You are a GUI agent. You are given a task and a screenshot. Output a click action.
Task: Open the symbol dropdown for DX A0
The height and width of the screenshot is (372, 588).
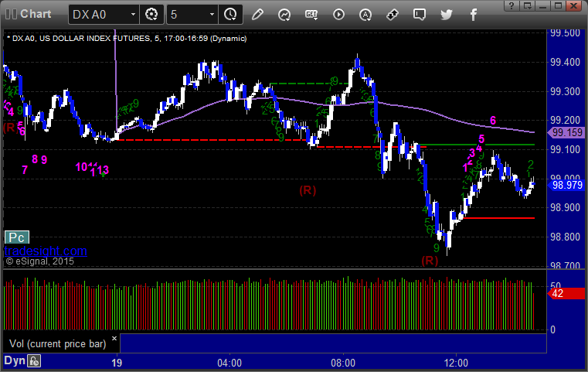pos(133,15)
